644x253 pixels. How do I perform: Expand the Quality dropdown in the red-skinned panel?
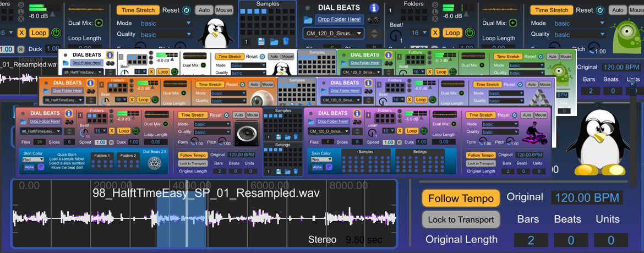click(x=212, y=132)
